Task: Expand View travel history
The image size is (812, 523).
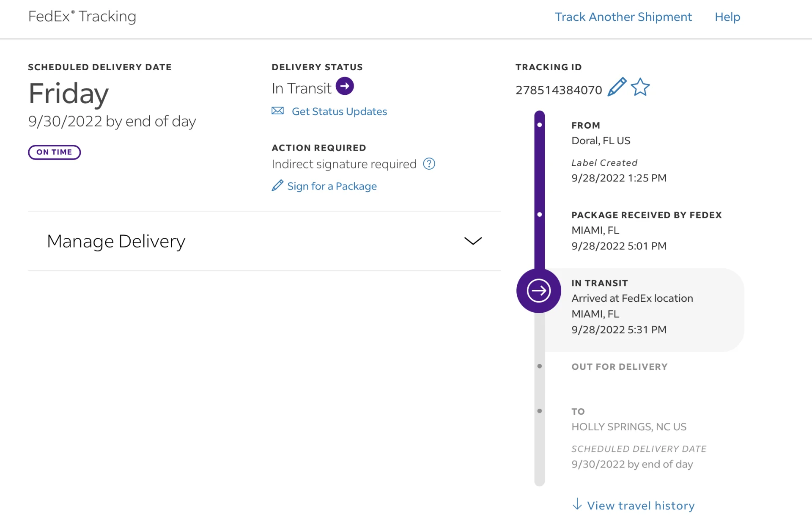Action: 640,506
